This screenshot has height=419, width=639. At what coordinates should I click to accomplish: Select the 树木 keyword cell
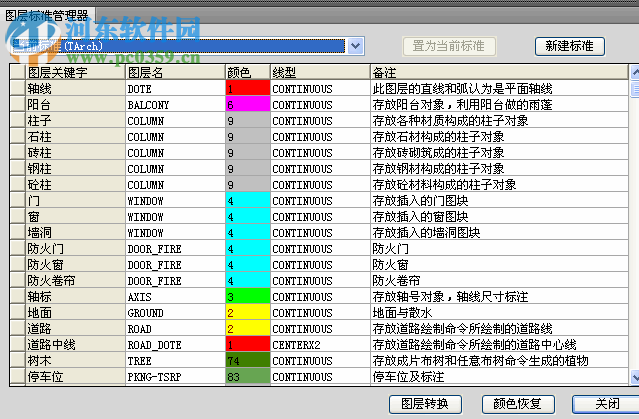point(75,361)
